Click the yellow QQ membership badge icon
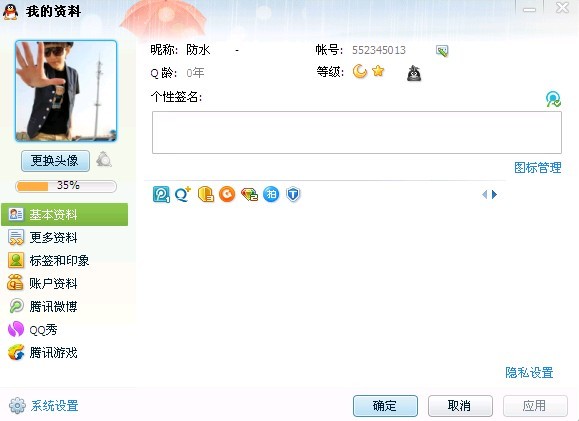 [206, 194]
